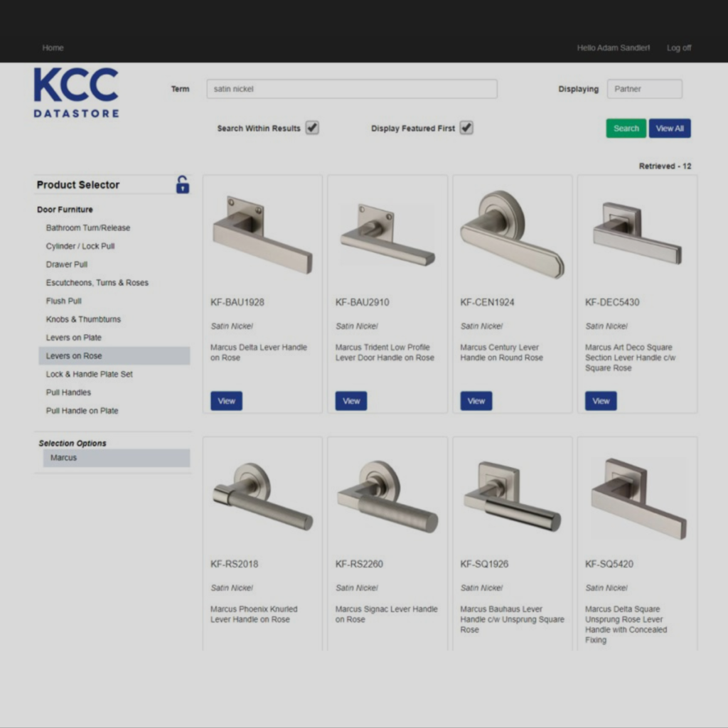Click View button for KF-BAU1928

click(x=227, y=401)
